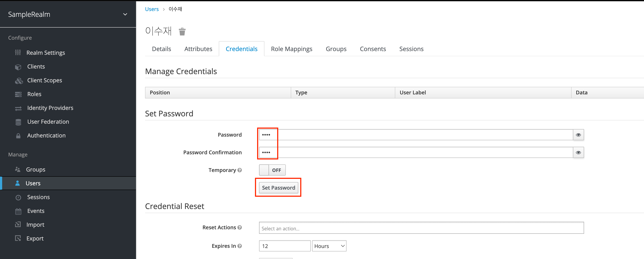Toggle the Temporary password switch
Viewport: 644px width, 259px height.
(272, 170)
